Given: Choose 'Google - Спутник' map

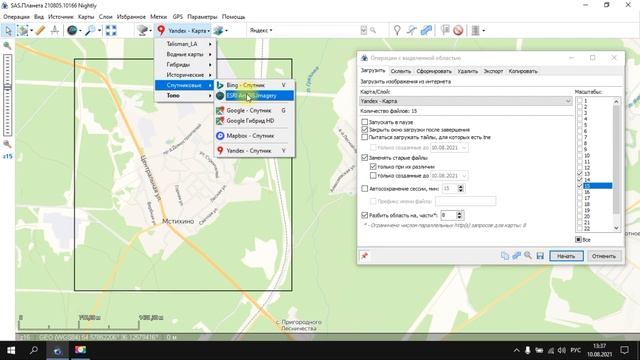Looking at the screenshot, I should click(x=254, y=110).
